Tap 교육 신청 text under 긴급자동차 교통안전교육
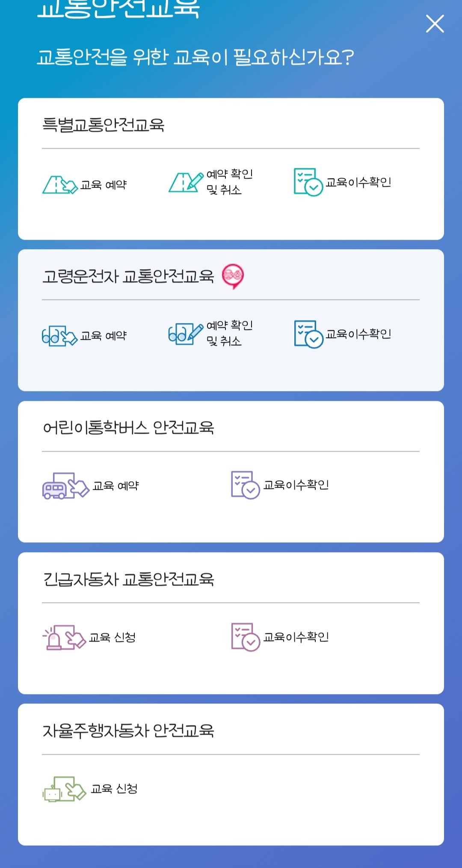Screen dimensions: 462x868 click(113, 638)
